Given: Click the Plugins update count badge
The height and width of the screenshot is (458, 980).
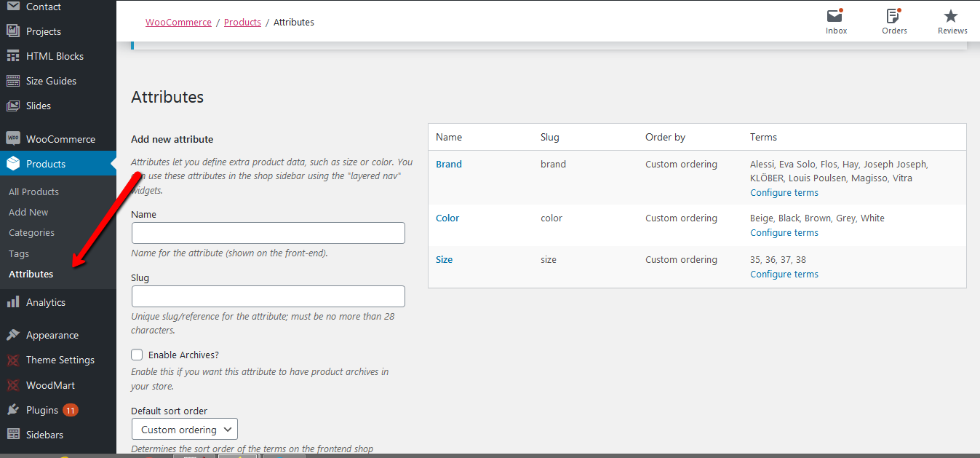Looking at the screenshot, I should [x=71, y=410].
